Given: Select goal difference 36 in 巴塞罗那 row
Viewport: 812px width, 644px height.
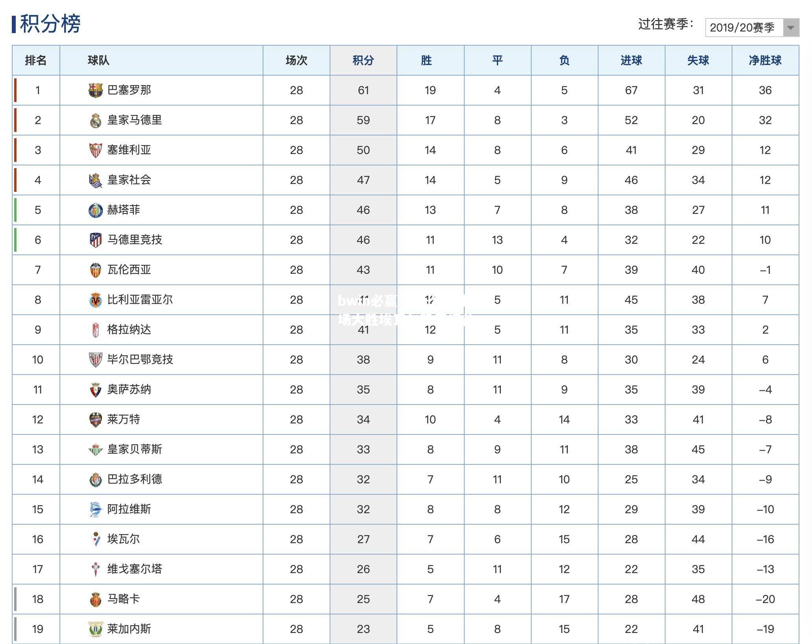Looking at the screenshot, I should point(765,90).
